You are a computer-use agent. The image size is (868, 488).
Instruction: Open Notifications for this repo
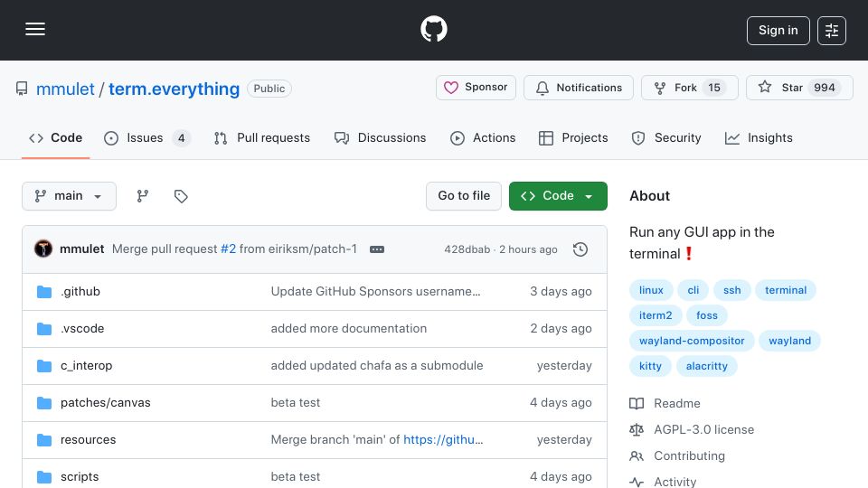tap(579, 88)
